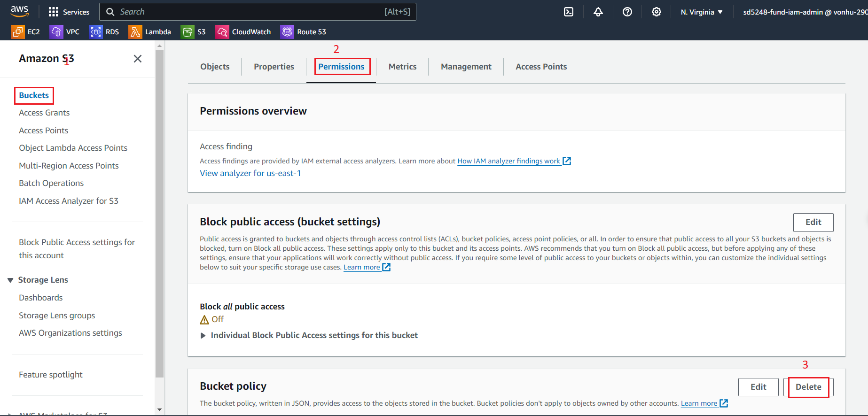Open Access Points in sidebar

[x=44, y=131]
